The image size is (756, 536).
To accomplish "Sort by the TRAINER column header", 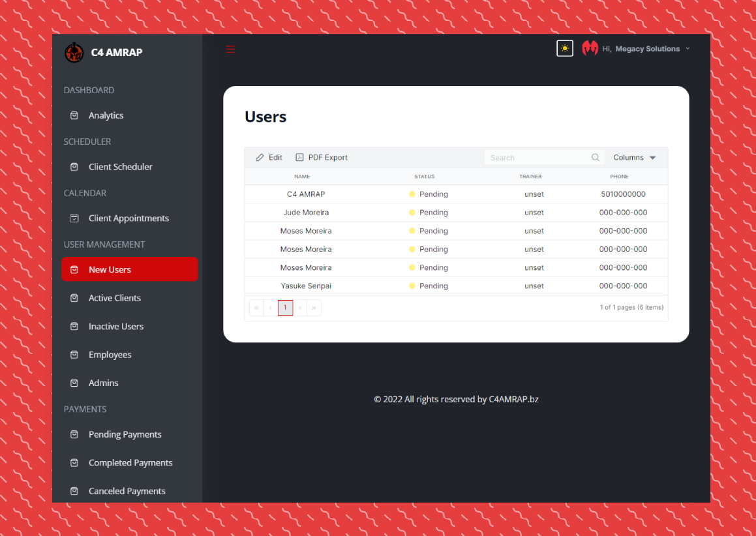I will coord(530,177).
